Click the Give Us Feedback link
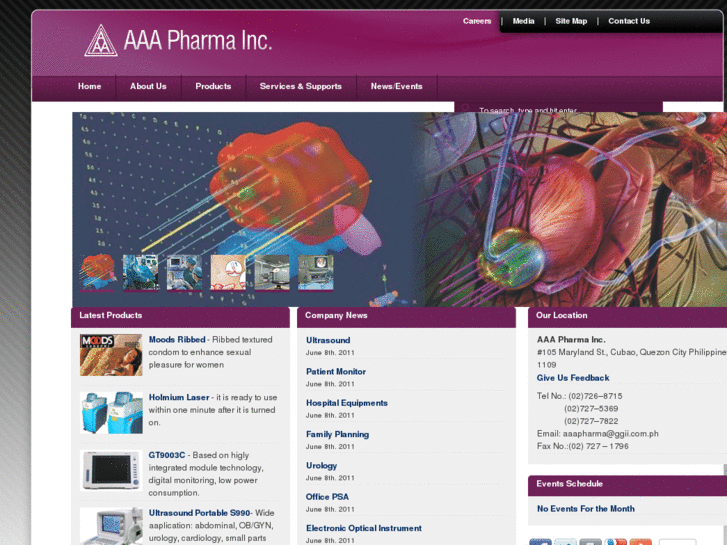This screenshot has height=545, width=727. click(x=573, y=378)
